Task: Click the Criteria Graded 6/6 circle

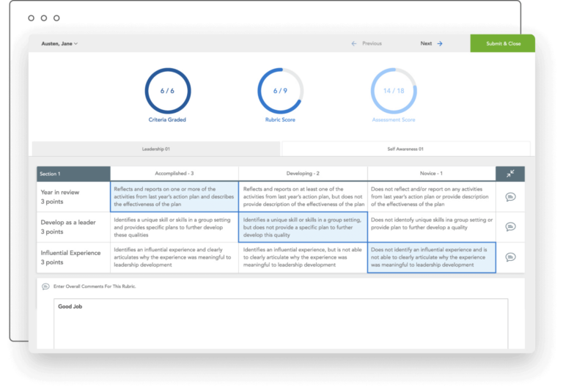Action: [168, 91]
